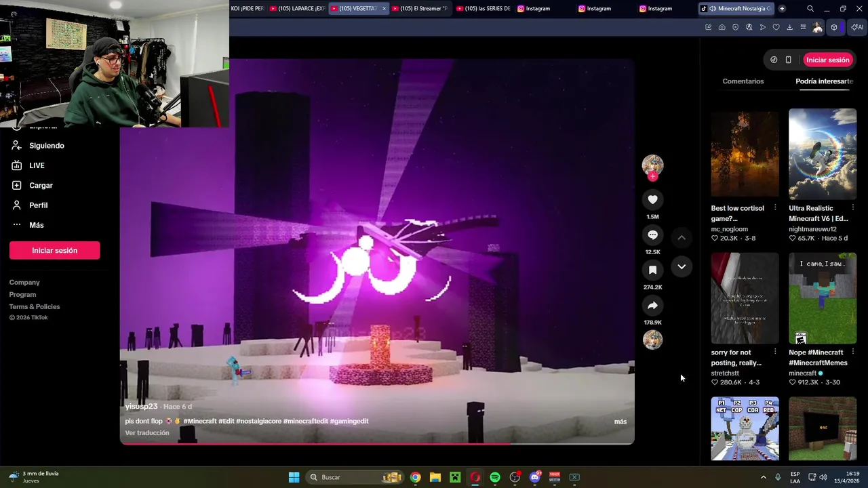
Task: Click the #gamingedit hashtag in the caption
Action: pyautogui.click(x=349, y=421)
